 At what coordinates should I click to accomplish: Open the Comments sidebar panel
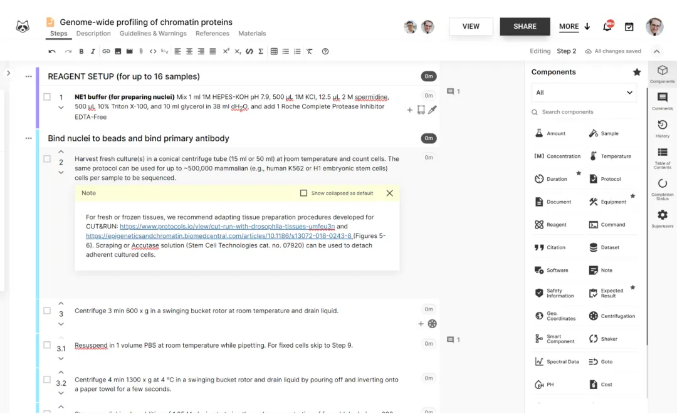(662, 100)
